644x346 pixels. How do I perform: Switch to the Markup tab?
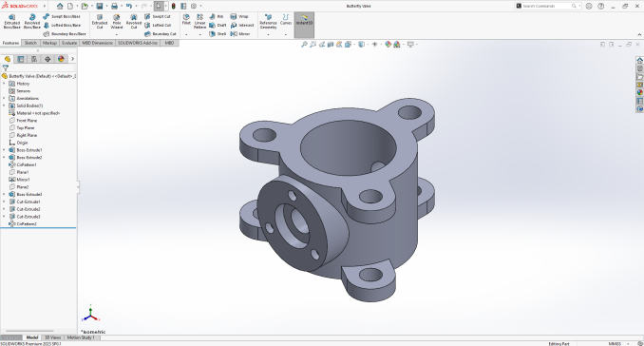pos(49,43)
